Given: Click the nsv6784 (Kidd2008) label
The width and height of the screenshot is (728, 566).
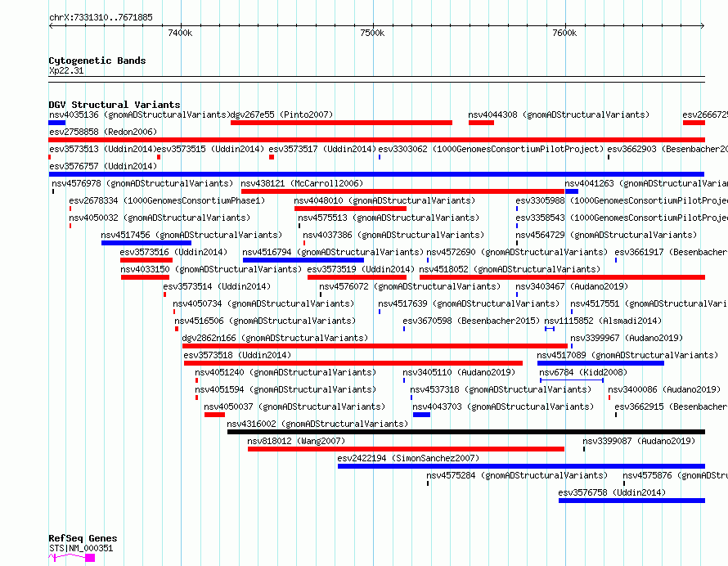Looking at the screenshot, I should [x=582, y=372].
